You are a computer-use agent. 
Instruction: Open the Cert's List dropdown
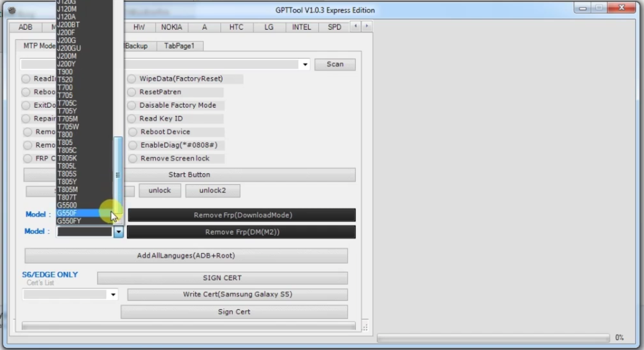[x=113, y=295]
